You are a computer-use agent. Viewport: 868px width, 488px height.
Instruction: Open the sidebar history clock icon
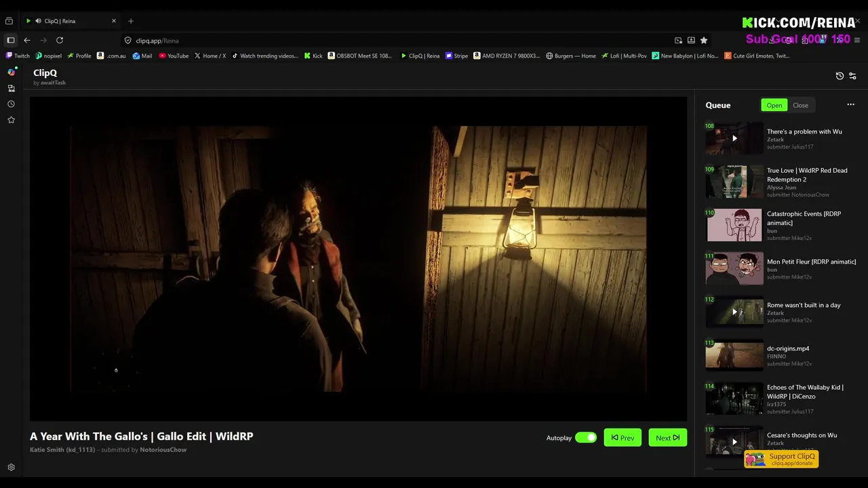(x=12, y=104)
